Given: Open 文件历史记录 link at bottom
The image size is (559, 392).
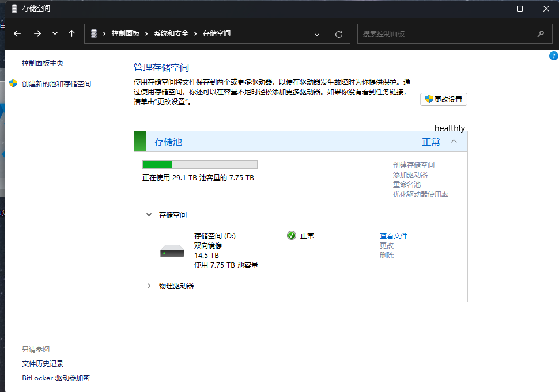Looking at the screenshot, I should [x=42, y=363].
